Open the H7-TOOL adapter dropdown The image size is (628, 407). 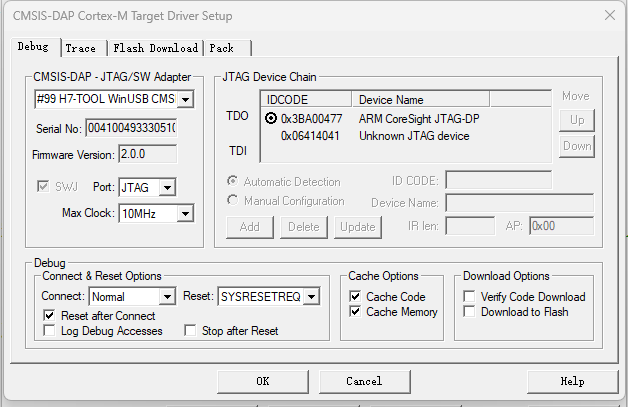point(185,99)
